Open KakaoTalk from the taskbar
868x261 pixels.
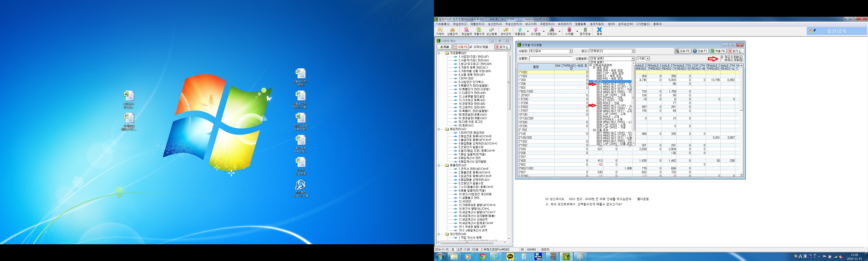coord(510,257)
